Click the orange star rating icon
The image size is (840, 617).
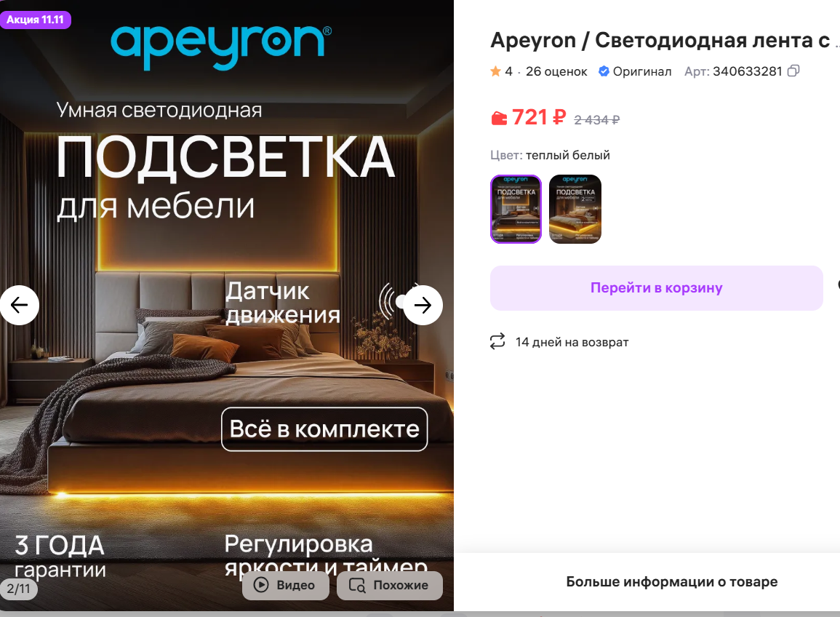pyautogui.click(x=495, y=71)
